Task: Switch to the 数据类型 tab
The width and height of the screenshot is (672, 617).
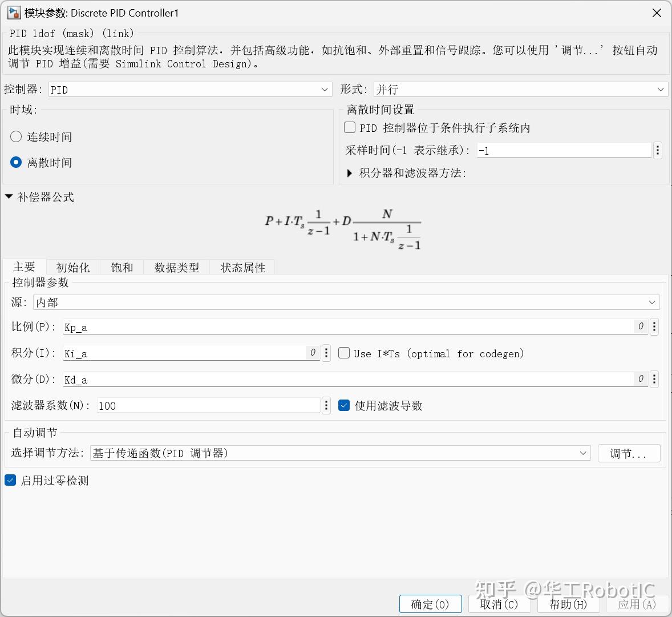Action: click(x=176, y=267)
